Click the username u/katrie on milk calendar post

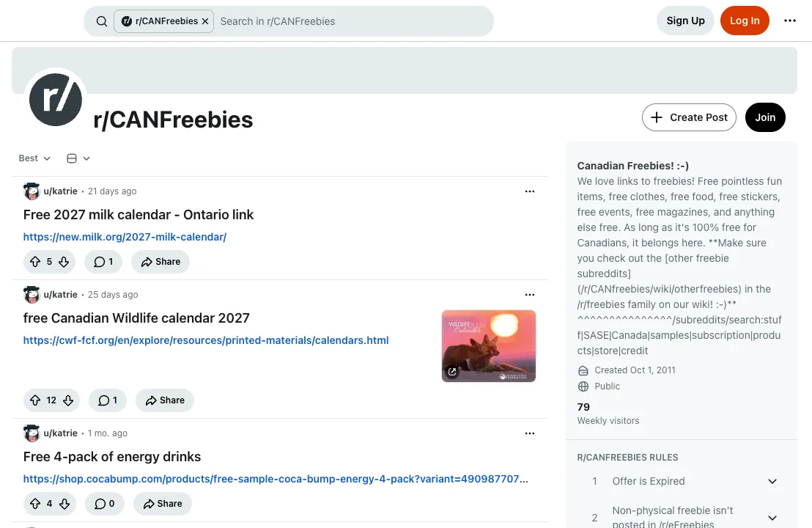pos(61,191)
